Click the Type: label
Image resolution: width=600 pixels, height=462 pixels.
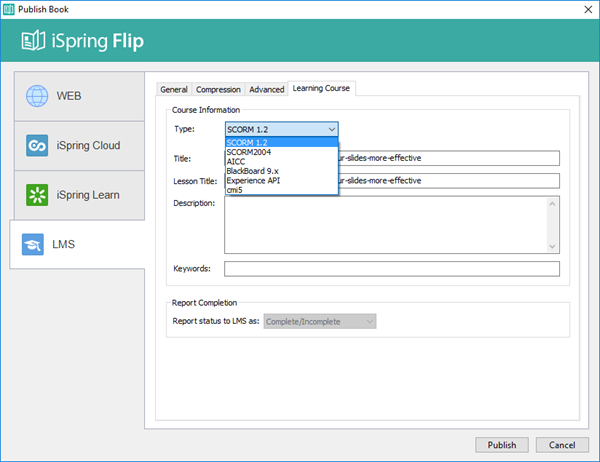[184, 129]
